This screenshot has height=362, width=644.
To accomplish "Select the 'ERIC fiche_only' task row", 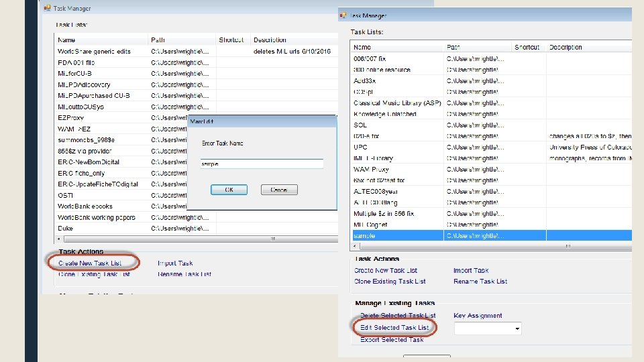I will 121,173.
